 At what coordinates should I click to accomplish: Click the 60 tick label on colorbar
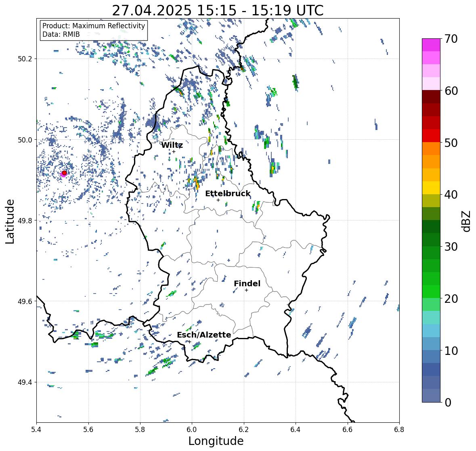[451, 91]
